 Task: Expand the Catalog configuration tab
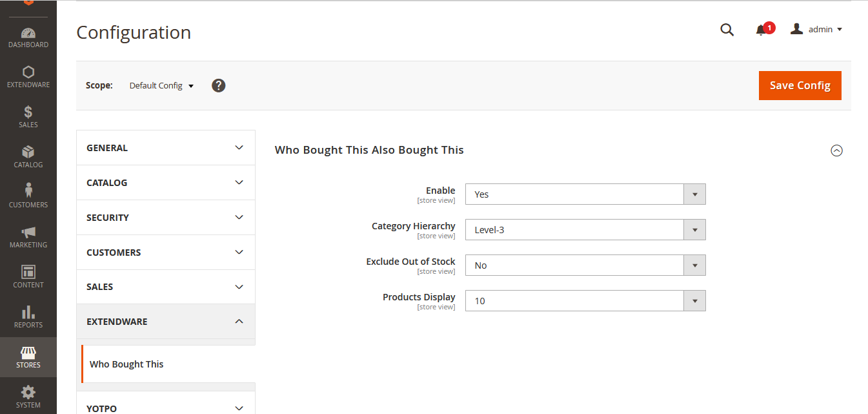point(166,183)
